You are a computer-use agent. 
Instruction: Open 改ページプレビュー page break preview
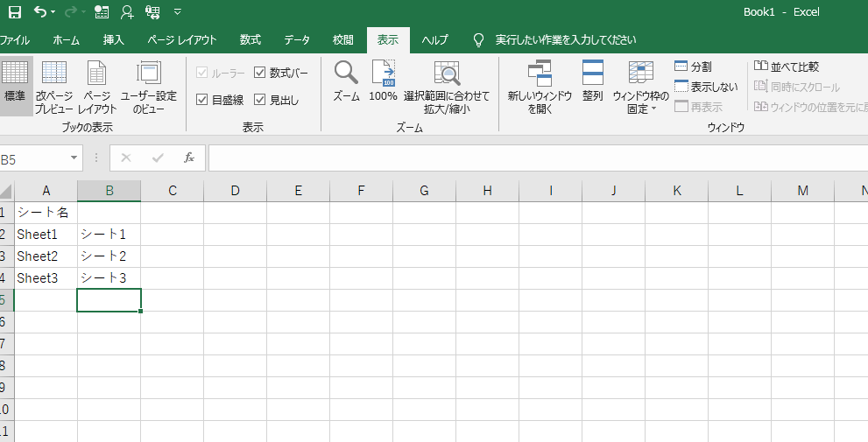point(53,88)
